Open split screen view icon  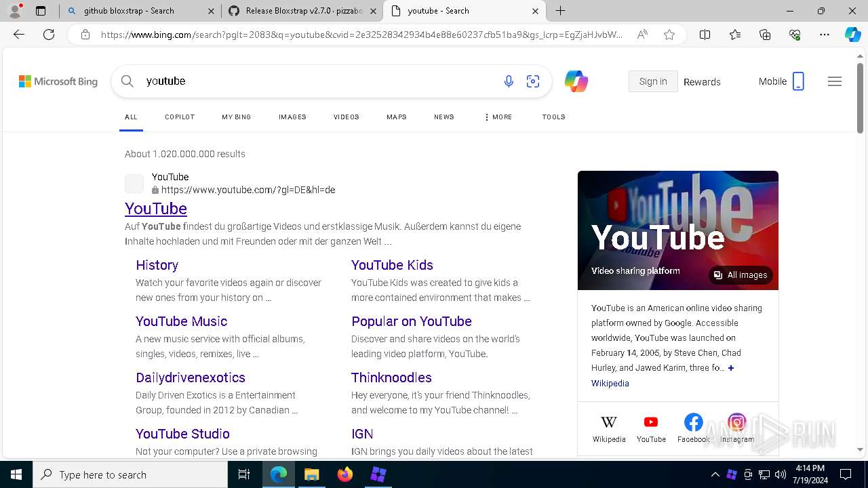coord(705,35)
